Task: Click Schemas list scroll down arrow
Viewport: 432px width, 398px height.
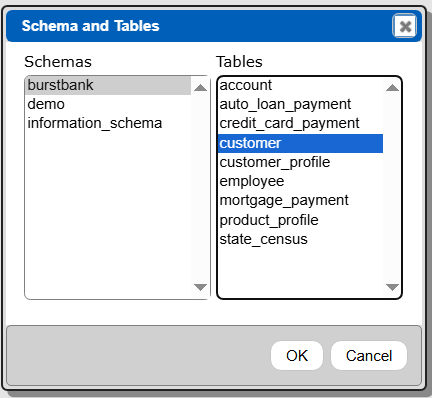Action: 200,287
